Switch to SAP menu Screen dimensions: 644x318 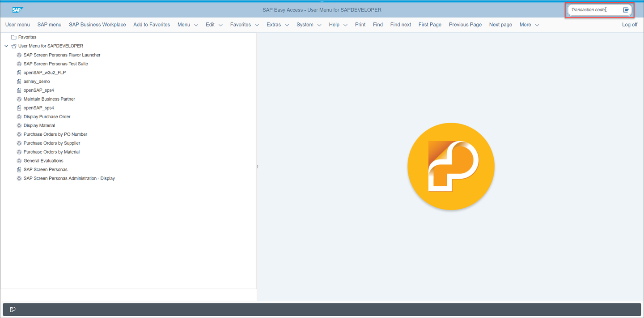coord(49,25)
